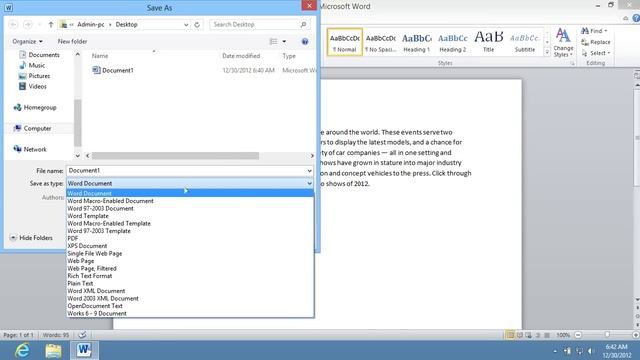Go back in Save As dialog
This screenshot has width=640, height=360.
point(13,24)
